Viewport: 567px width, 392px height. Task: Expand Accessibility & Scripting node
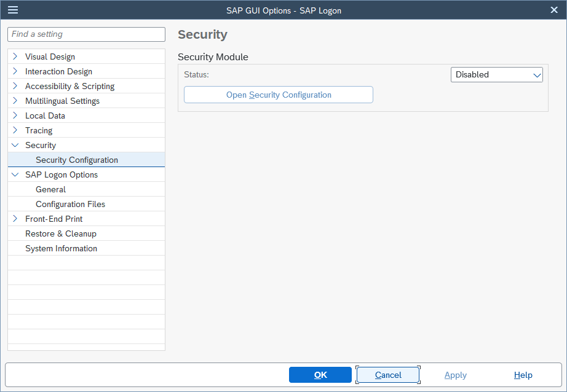point(15,86)
